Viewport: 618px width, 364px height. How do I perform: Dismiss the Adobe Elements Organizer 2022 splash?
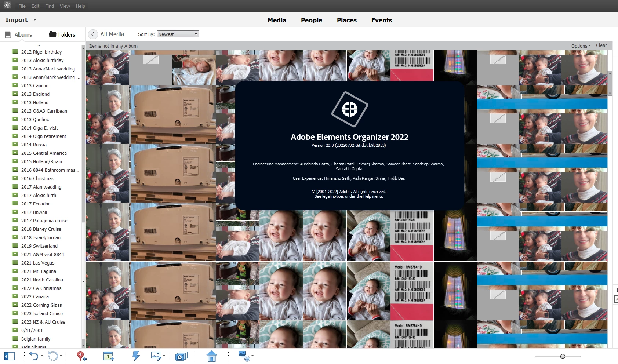[349, 146]
